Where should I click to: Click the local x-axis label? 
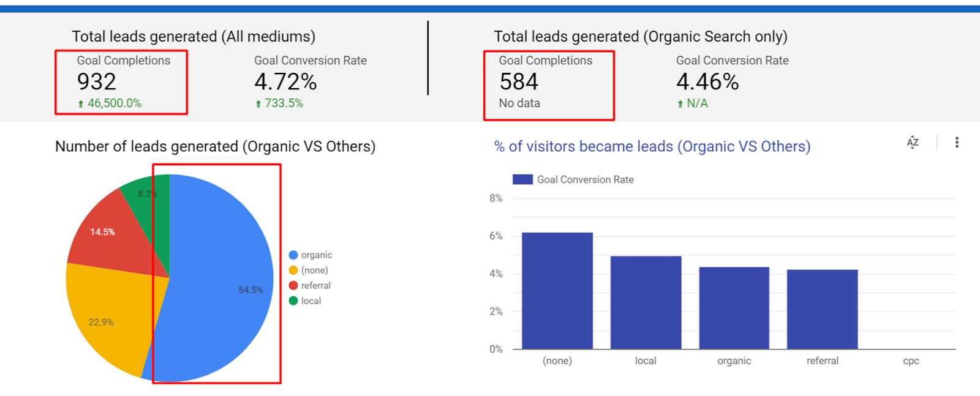coord(646,361)
